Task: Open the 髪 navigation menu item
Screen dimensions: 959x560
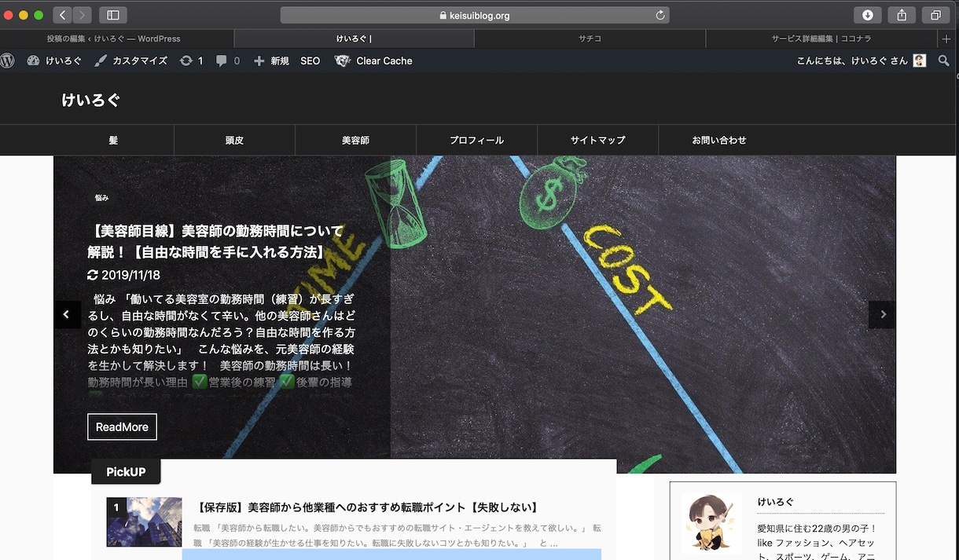Action: (113, 140)
